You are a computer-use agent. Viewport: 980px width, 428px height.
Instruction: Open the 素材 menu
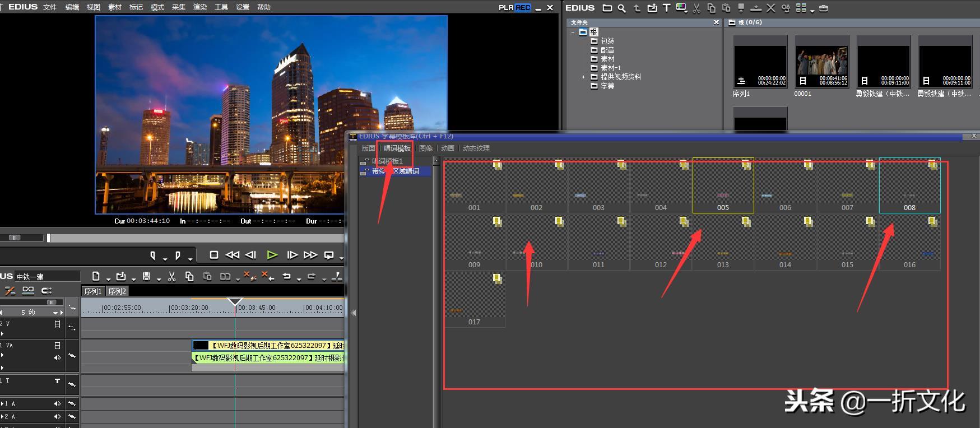tap(115, 7)
